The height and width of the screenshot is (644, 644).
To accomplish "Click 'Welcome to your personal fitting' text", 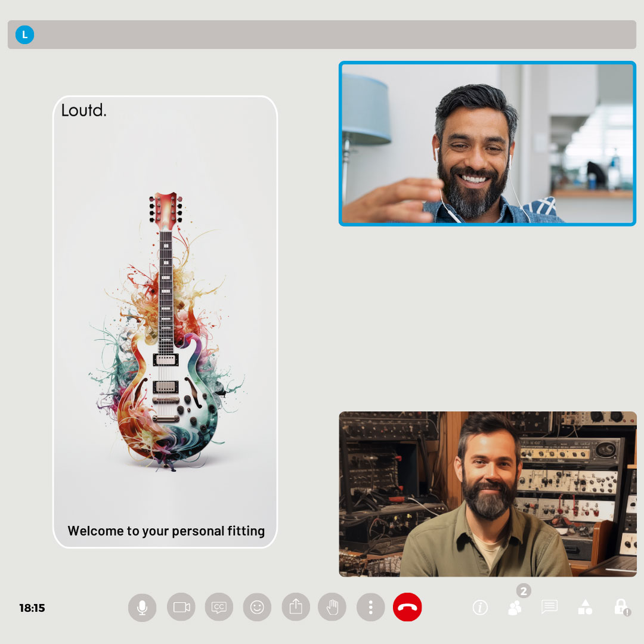I will [166, 531].
